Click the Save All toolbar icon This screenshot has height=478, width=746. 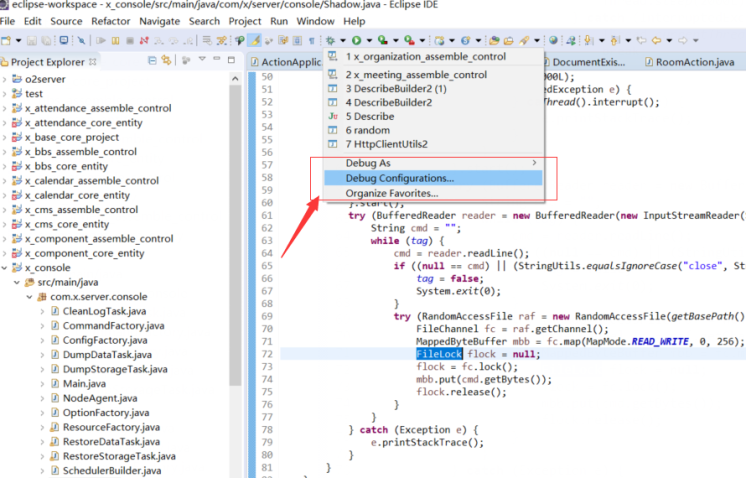point(46,41)
